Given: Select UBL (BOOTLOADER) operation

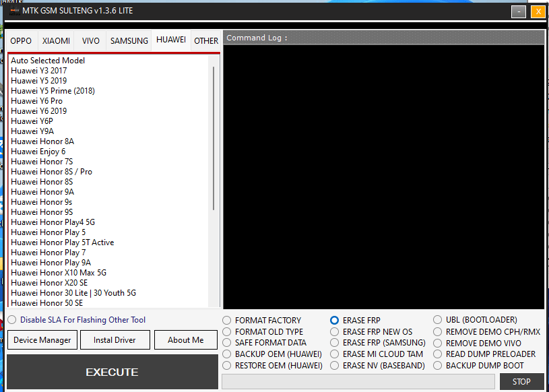Looking at the screenshot, I should tap(437, 320).
